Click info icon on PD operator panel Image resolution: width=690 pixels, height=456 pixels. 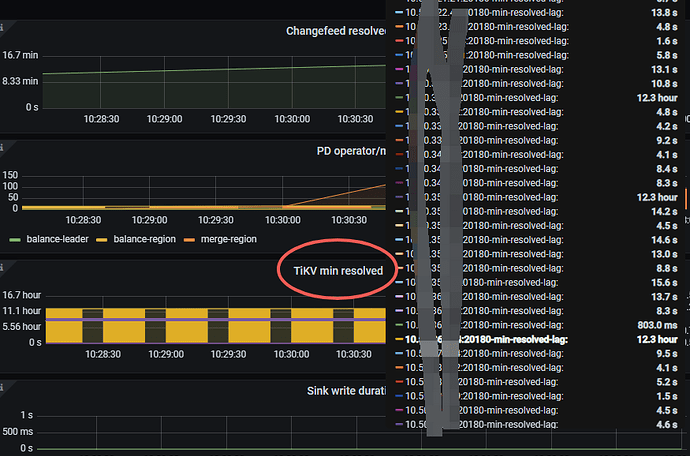tap(3, 146)
